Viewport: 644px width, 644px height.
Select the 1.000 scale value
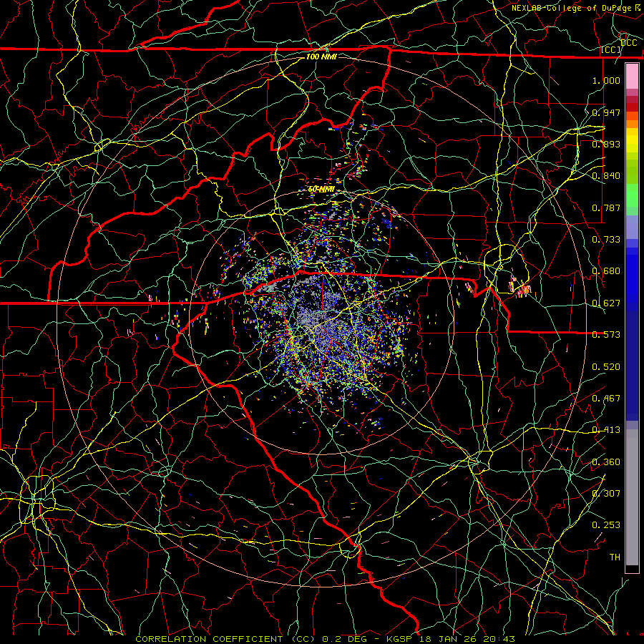(606, 80)
